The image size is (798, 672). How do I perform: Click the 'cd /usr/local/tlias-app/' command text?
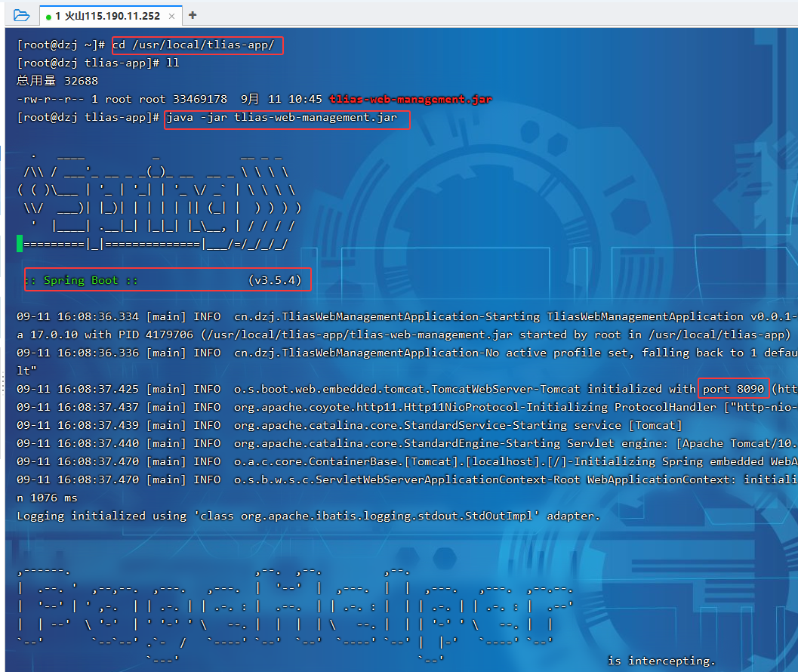[197, 45]
